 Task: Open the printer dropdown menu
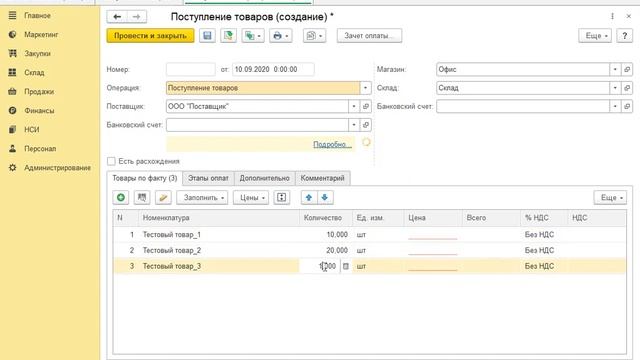click(x=280, y=36)
